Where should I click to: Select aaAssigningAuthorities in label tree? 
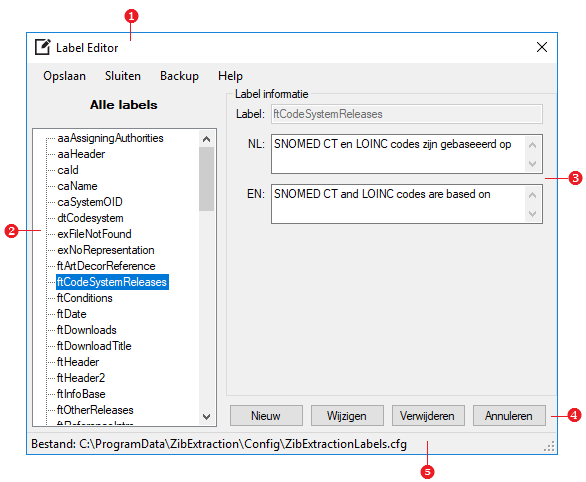[110, 138]
